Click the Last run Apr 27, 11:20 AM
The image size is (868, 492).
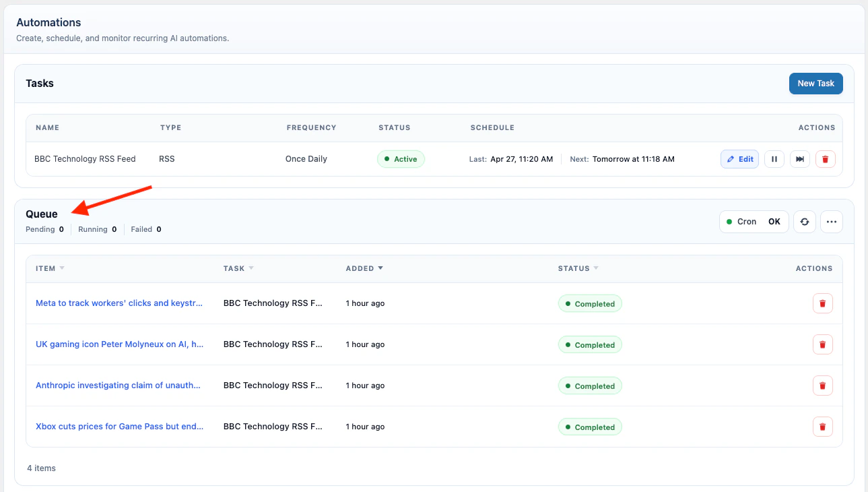click(x=511, y=159)
